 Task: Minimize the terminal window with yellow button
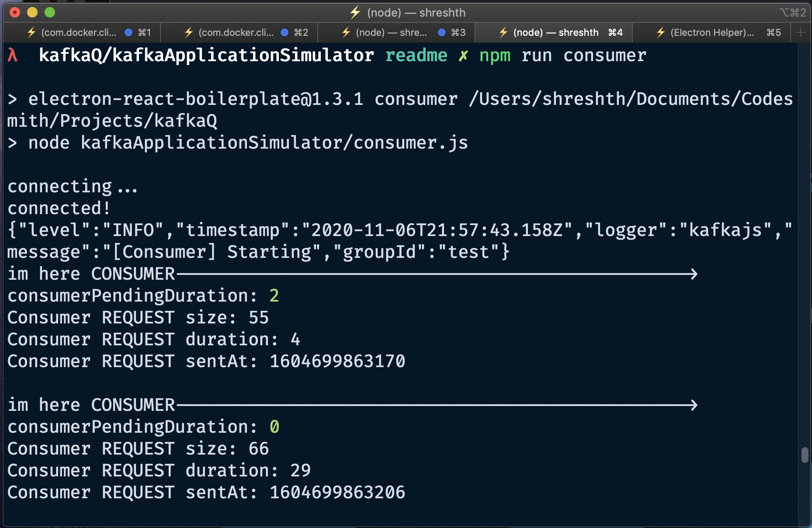click(32, 12)
